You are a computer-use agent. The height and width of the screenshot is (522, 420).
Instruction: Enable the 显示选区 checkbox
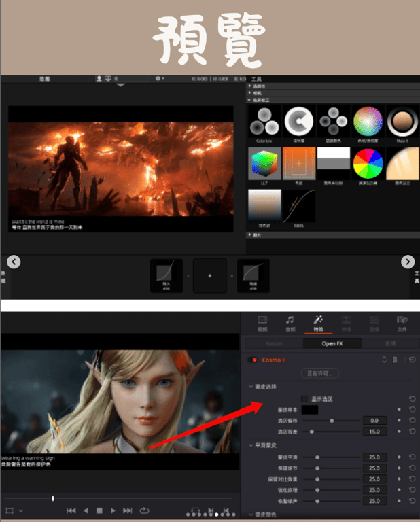click(x=304, y=399)
